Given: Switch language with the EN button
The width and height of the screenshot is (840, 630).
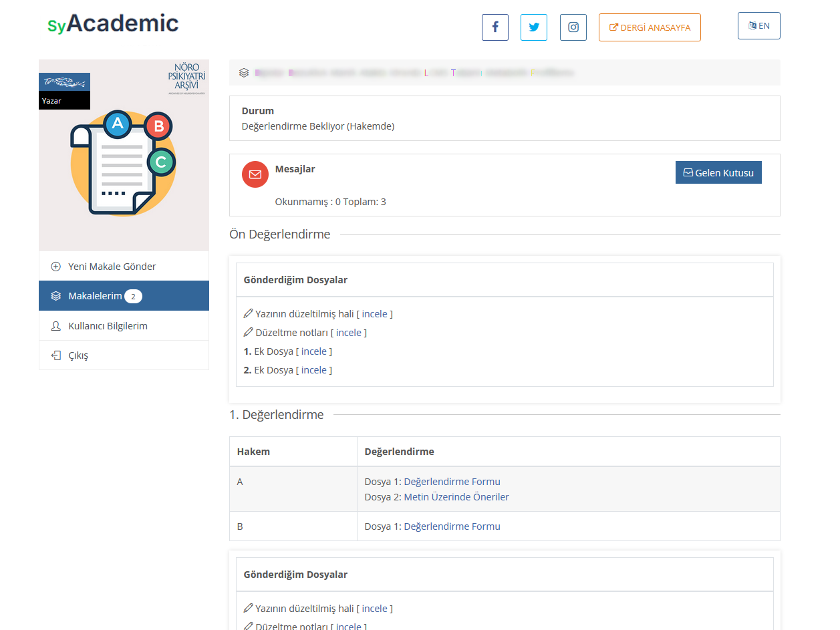Looking at the screenshot, I should click(758, 26).
